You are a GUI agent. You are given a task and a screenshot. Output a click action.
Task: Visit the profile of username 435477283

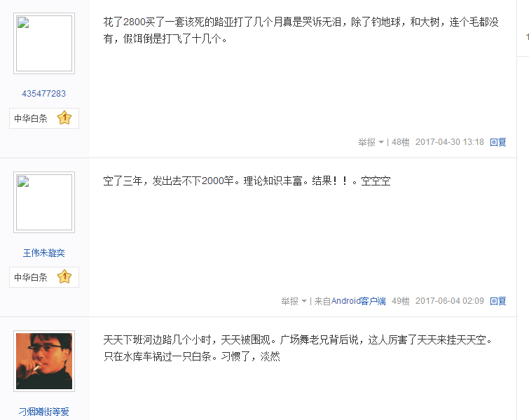coord(44,94)
